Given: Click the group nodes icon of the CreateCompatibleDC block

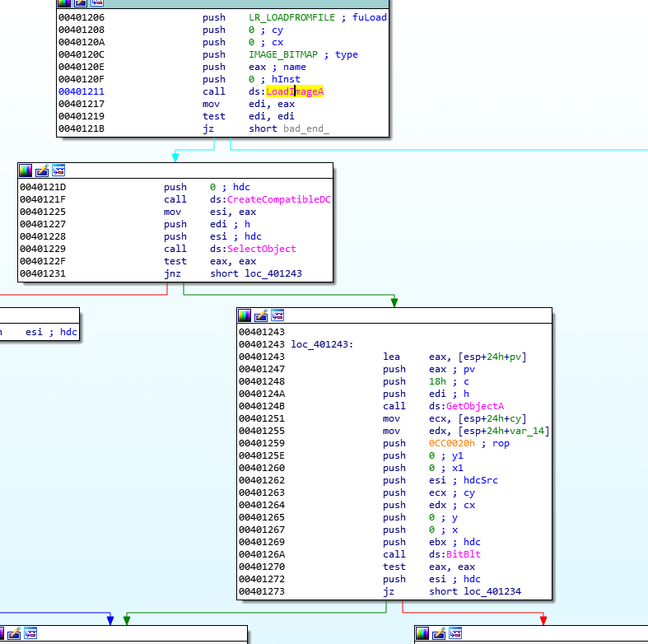Looking at the screenshot, I should [58, 170].
